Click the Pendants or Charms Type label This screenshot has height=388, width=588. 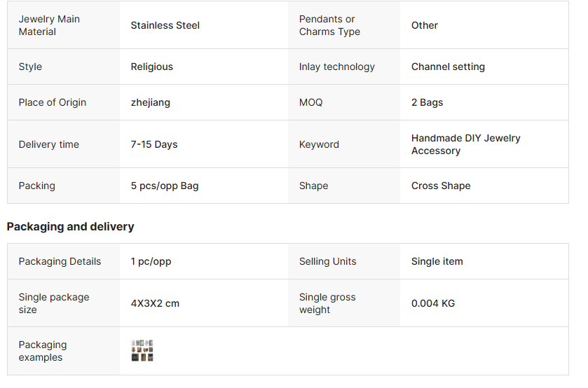click(330, 25)
